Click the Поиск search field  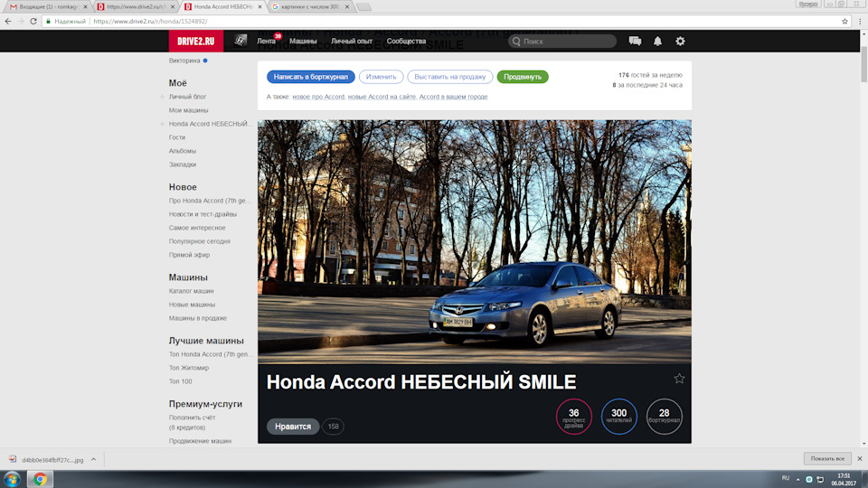562,42
